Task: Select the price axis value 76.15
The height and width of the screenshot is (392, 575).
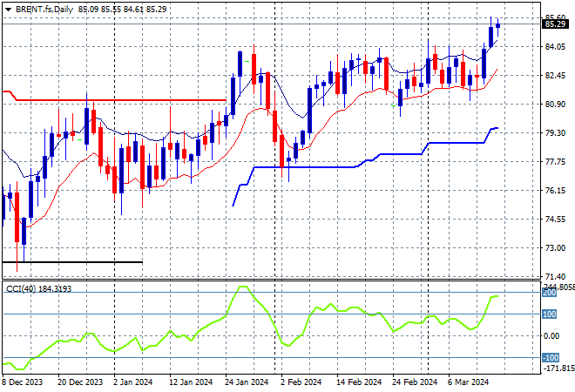Action: tap(555, 190)
